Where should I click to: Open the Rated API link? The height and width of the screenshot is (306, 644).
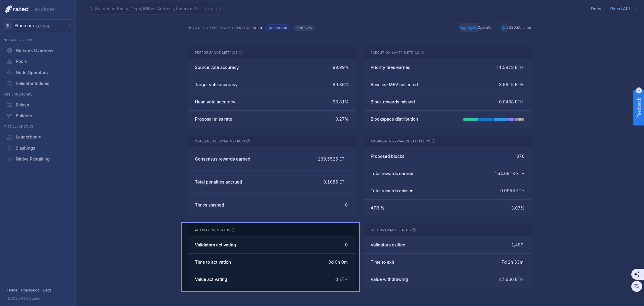tap(623, 9)
